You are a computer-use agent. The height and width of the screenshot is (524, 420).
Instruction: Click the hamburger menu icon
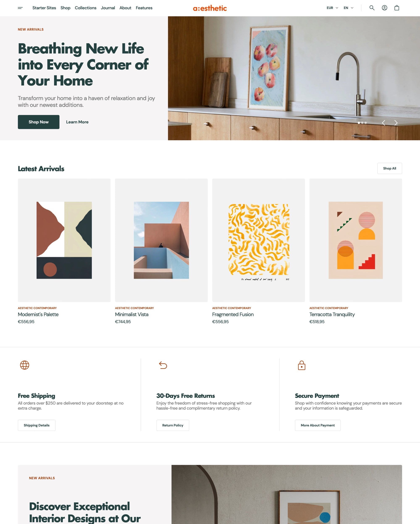tap(20, 8)
